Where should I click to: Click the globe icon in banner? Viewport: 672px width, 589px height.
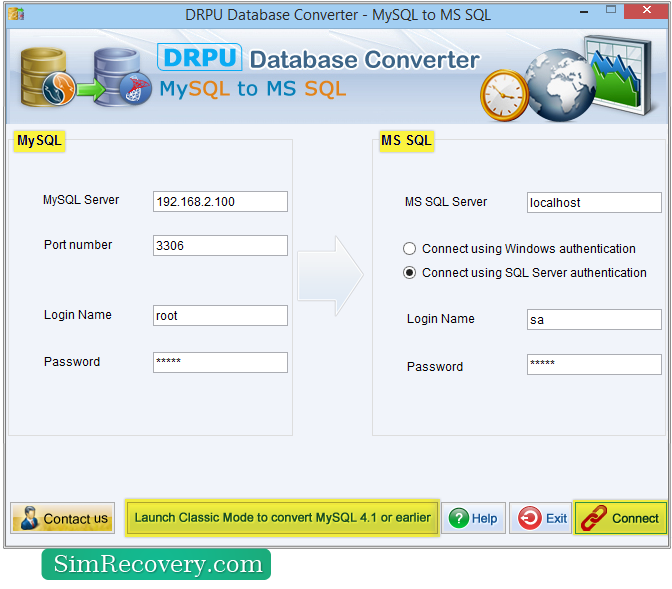point(559,85)
